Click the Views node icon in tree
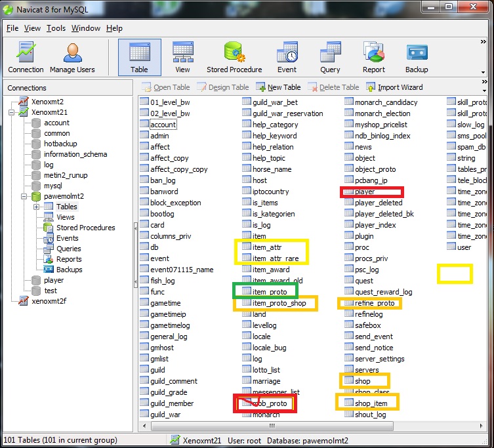Viewport: 494px width, 448px height. [x=49, y=217]
